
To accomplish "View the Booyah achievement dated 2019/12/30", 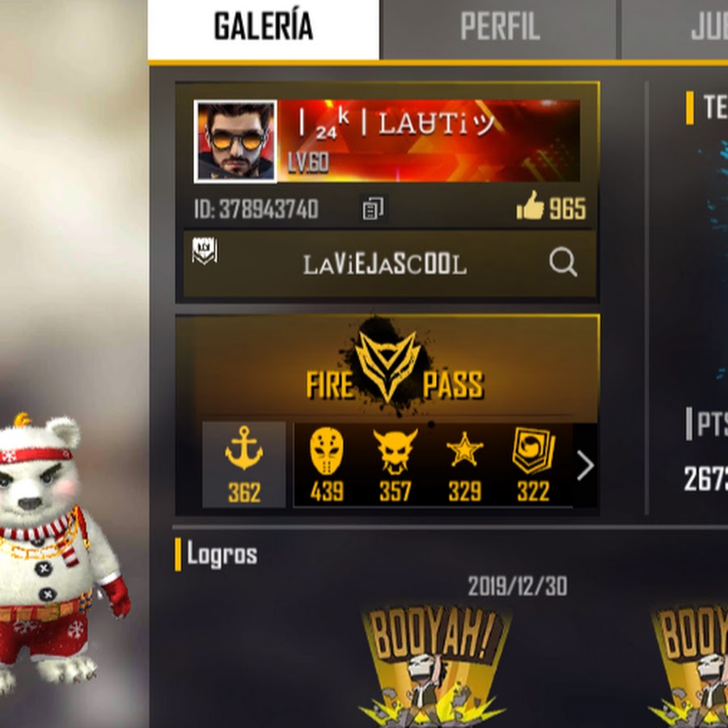I will [435, 664].
